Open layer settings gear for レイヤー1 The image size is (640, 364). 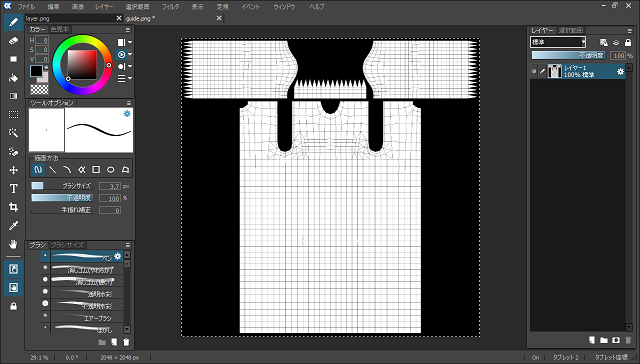(620, 71)
